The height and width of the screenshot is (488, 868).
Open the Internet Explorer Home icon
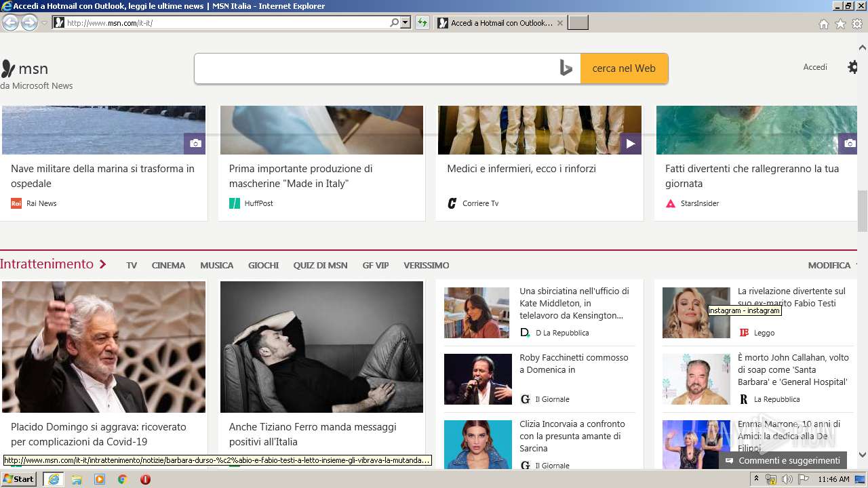[x=823, y=24]
